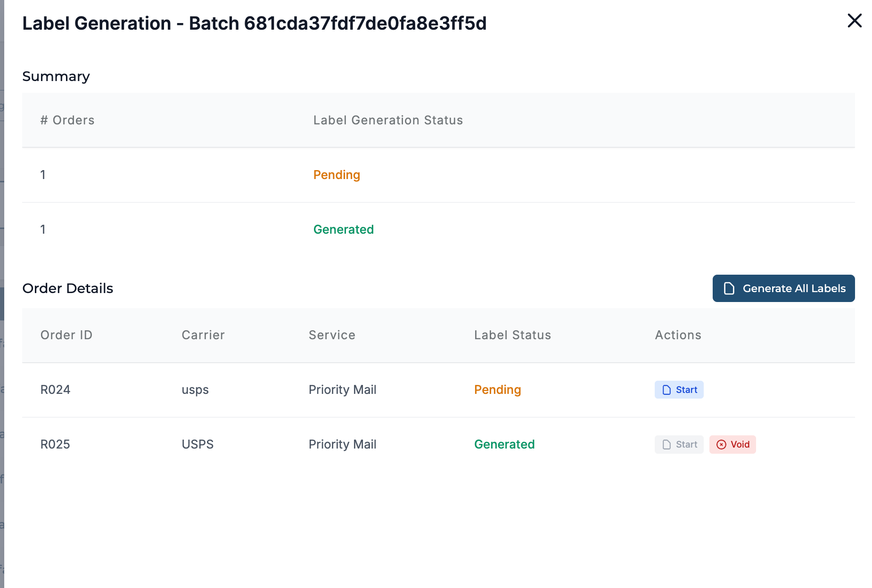The width and height of the screenshot is (872, 588).
Task: Click the grey file icon in R025's row
Action: [666, 444]
